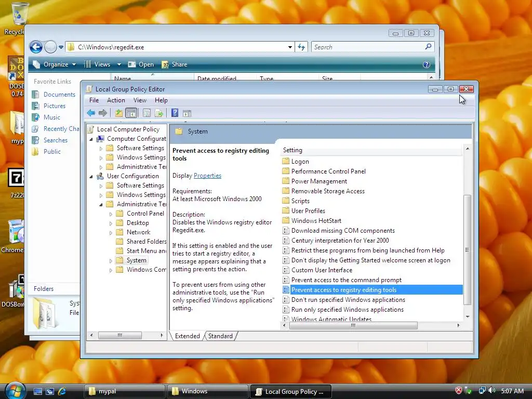Viewport: 532px width, 399px height.
Task: Select Prevent access to the command prompt
Action: [x=347, y=280]
